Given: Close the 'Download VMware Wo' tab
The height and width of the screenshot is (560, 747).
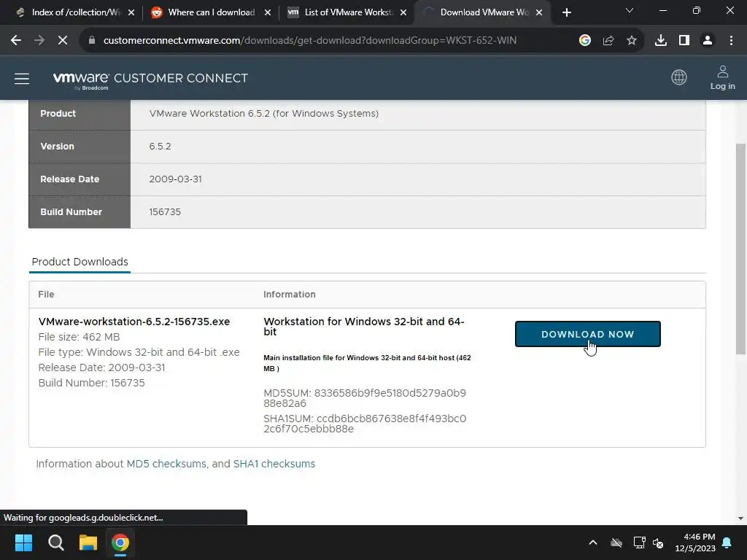Looking at the screenshot, I should coord(539,12).
